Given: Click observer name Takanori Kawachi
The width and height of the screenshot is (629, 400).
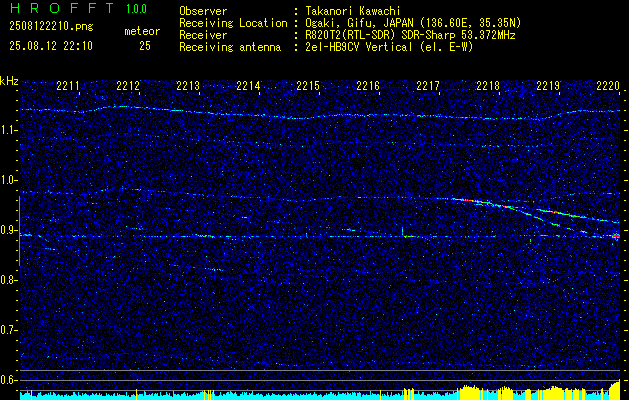Looking at the screenshot, I should click(x=351, y=12).
